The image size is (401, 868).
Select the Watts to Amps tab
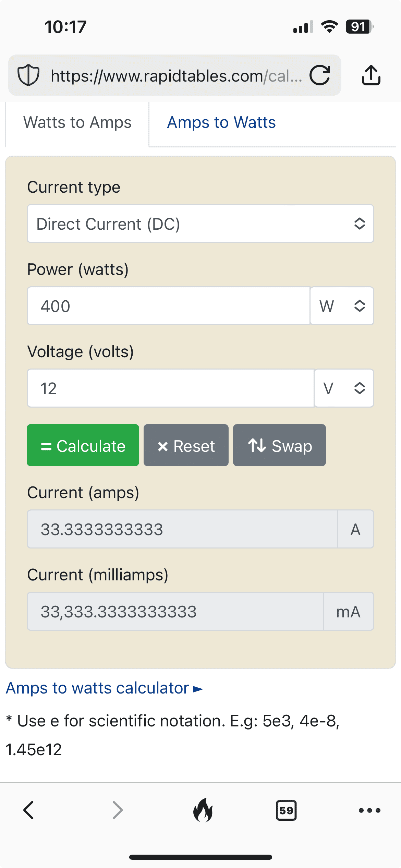(77, 122)
